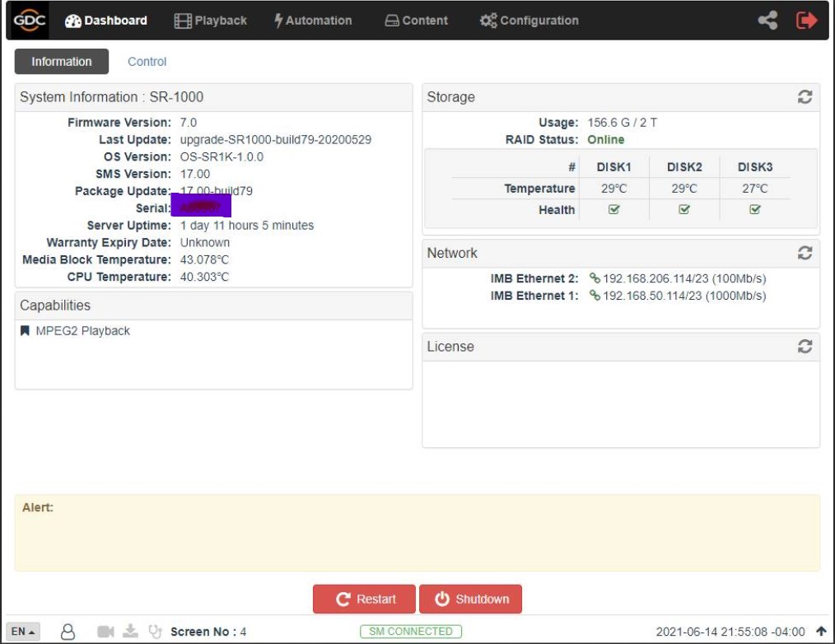Viewport: 835px width, 644px height.
Task: Switch to the Control tab
Action: pos(147,61)
